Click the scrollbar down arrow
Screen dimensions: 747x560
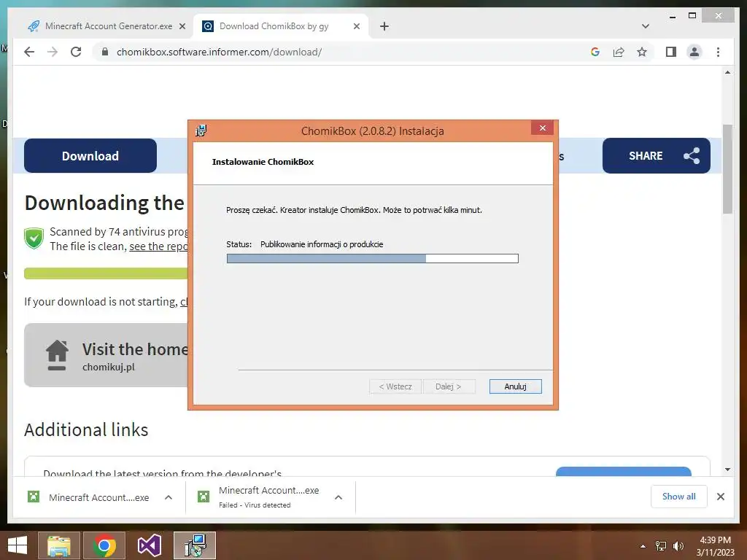click(727, 470)
